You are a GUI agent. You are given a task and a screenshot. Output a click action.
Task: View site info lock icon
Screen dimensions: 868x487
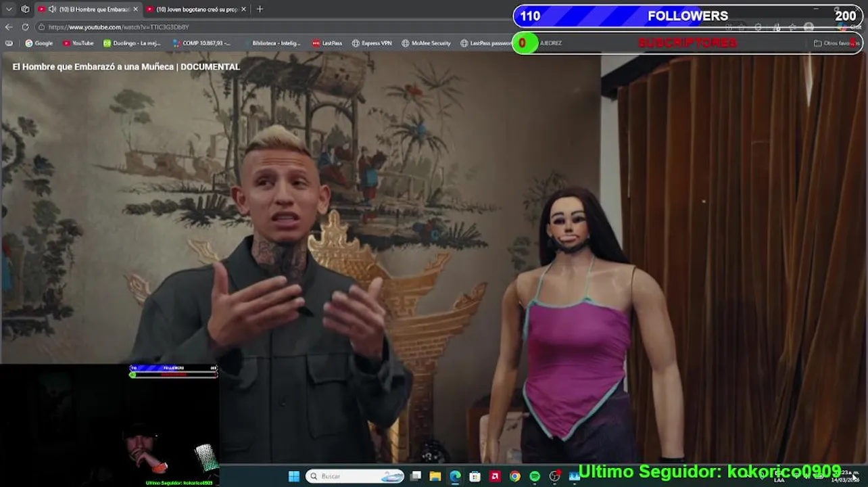[x=41, y=27]
